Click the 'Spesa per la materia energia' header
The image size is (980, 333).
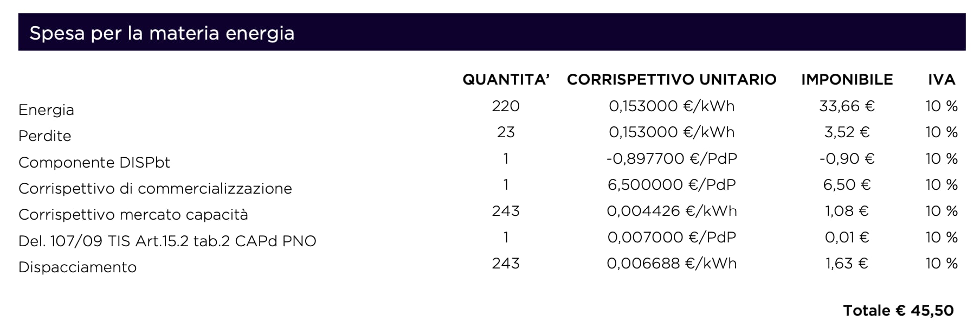coord(162,33)
